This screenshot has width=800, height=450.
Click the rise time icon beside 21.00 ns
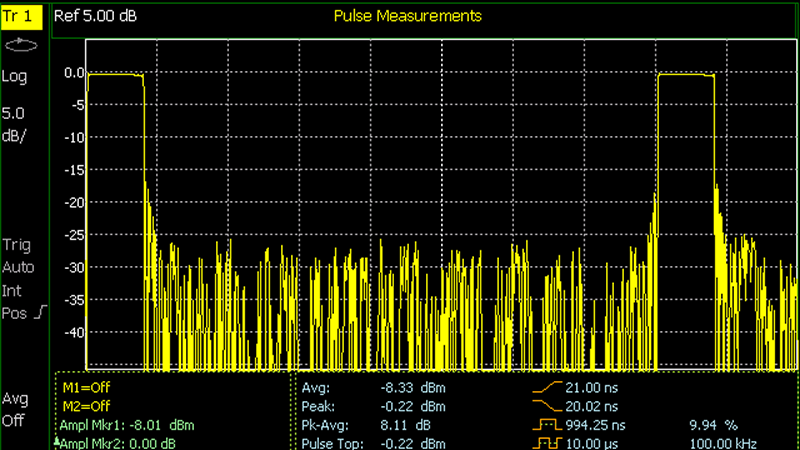tap(549, 388)
